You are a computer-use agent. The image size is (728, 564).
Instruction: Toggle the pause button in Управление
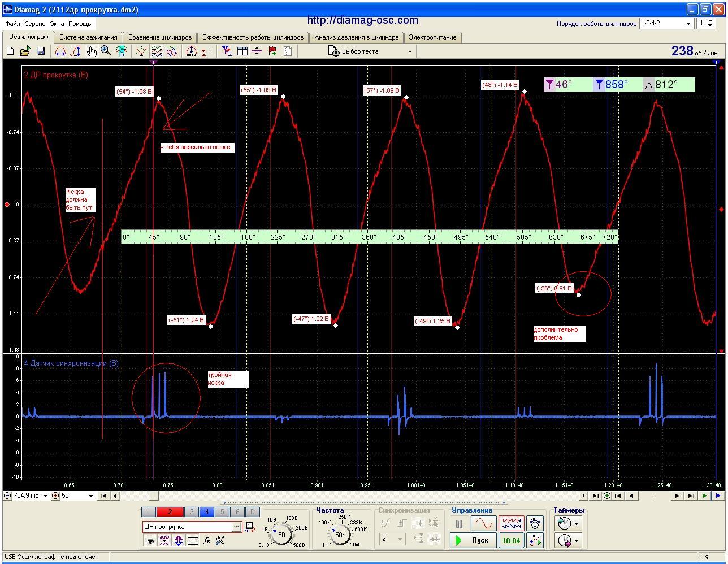[x=459, y=523]
